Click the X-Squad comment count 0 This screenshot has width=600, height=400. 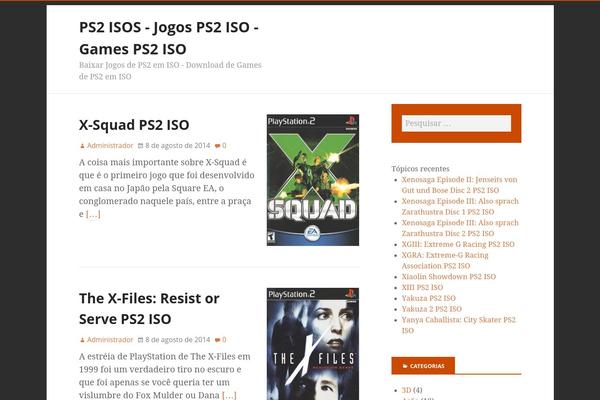click(x=224, y=145)
